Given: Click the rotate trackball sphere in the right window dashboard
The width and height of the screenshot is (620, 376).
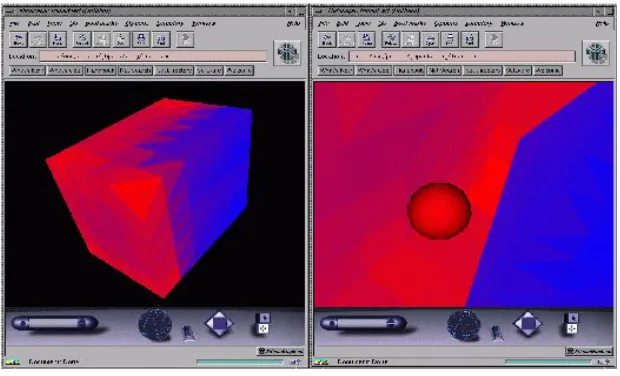Looking at the screenshot, I should pyautogui.click(x=464, y=325).
